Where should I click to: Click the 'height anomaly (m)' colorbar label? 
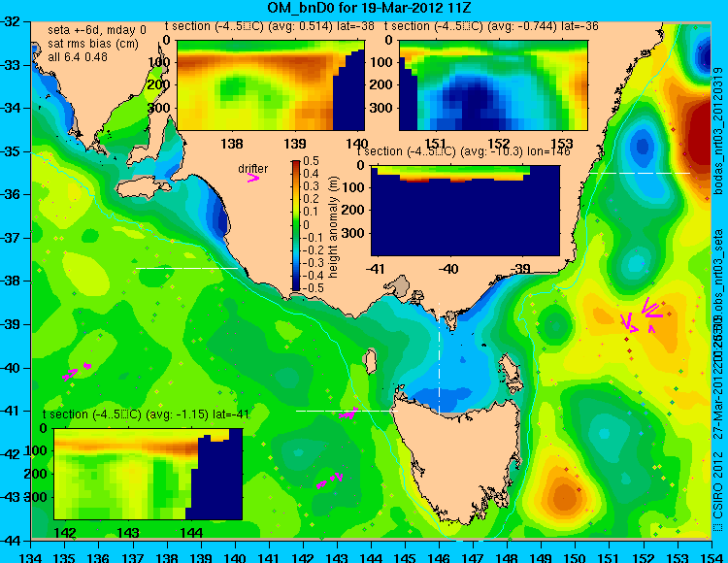click(x=333, y=227)
